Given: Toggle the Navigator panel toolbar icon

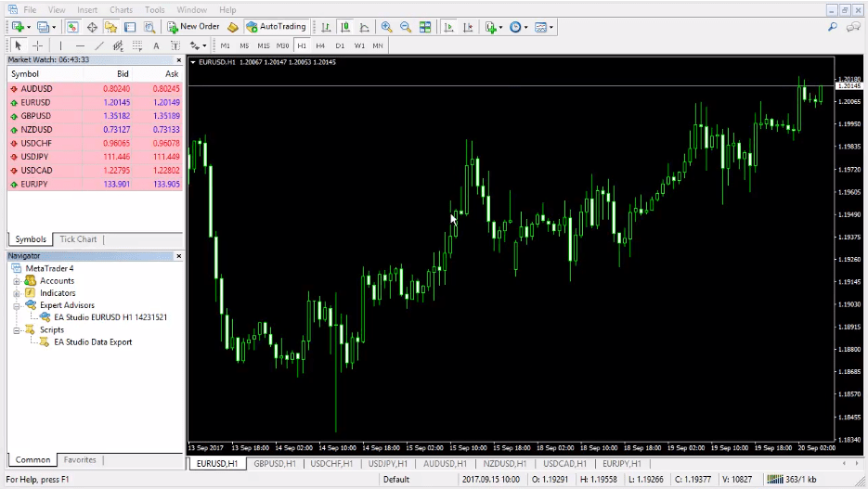Looking at the screenshot, I should [110, 27].
